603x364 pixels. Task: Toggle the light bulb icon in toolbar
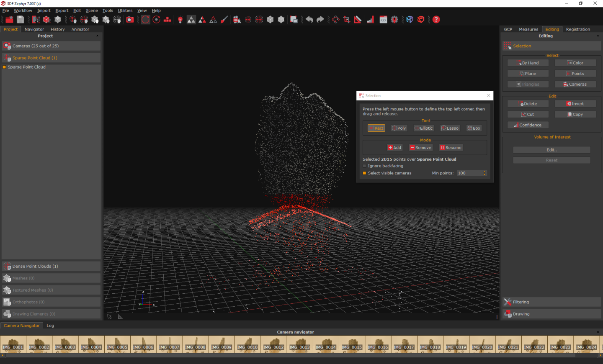(180, 20)
